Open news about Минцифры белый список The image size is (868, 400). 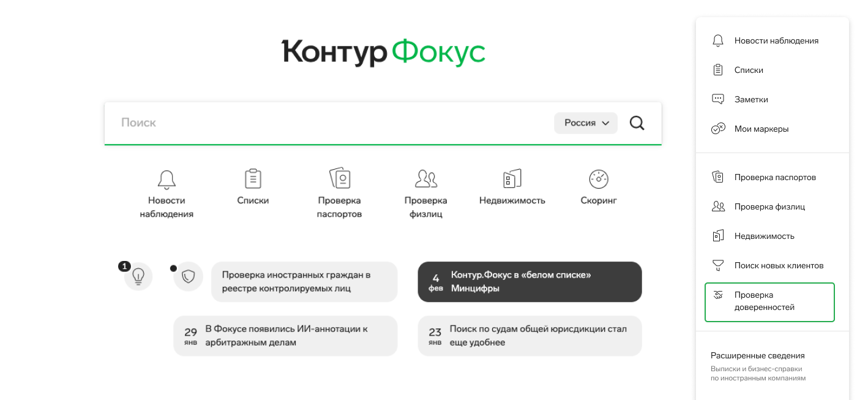(x=529, y=282)
